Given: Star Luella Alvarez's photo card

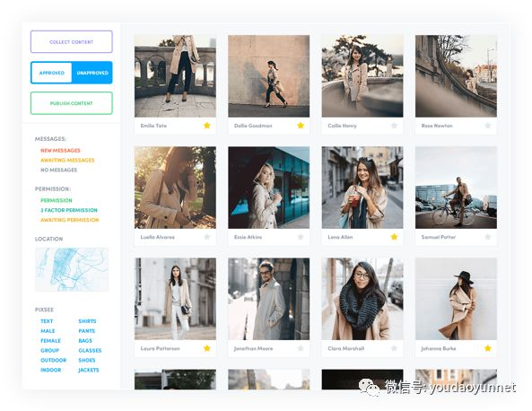Looking at the screenshot, I should tap(207, 237).
